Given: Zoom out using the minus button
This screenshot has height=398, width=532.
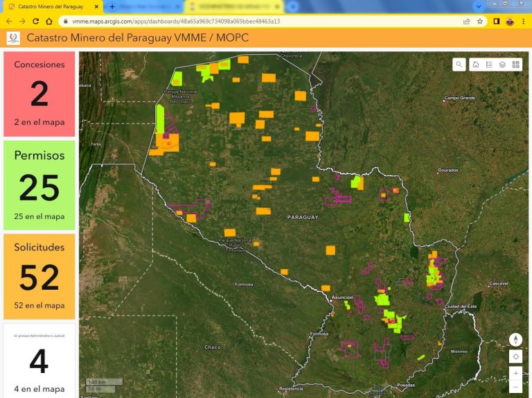Looking at the screenshot, I should (515, 387).
